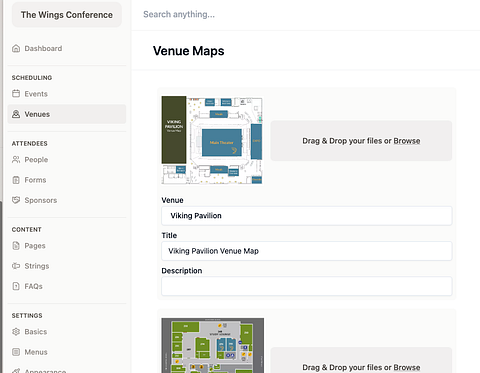Click the FAQs question icon
The height and width of the screenshot is (373, 480).
click(16, 286)
